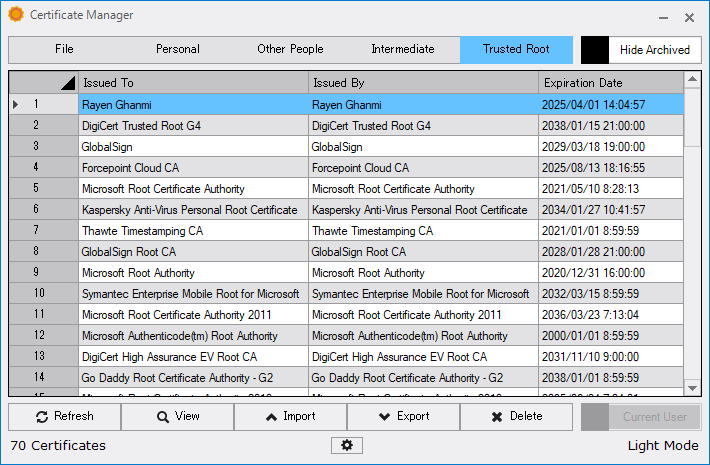This screenshot has width=710, height=465.
Task: Click expiration date 2021/05/10 8:28:13
Action: coord(611,188)
